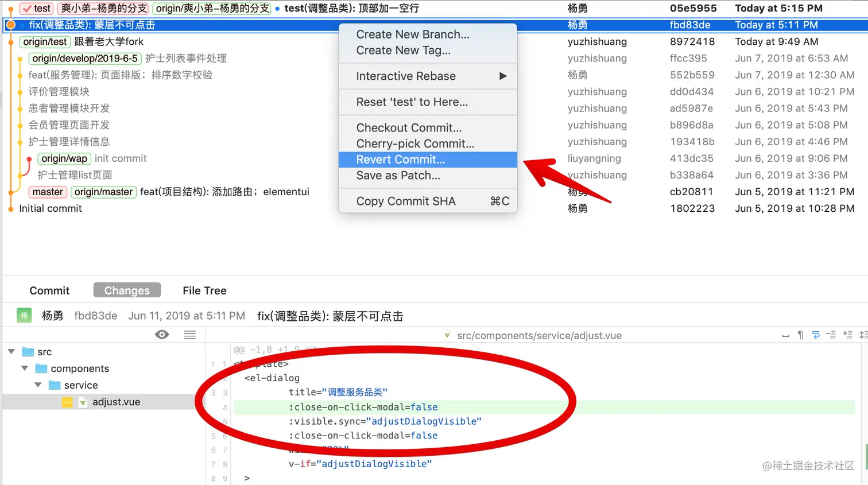Click the src folder icon
The width and height of the screenshot is (868, 485).
(28, 352)
